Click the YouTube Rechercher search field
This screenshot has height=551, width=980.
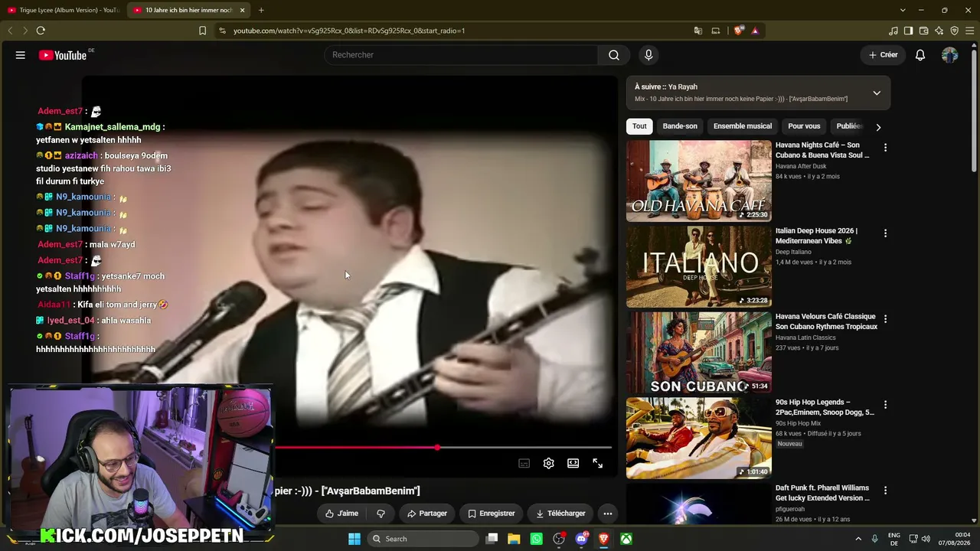[x=461, y=55]
